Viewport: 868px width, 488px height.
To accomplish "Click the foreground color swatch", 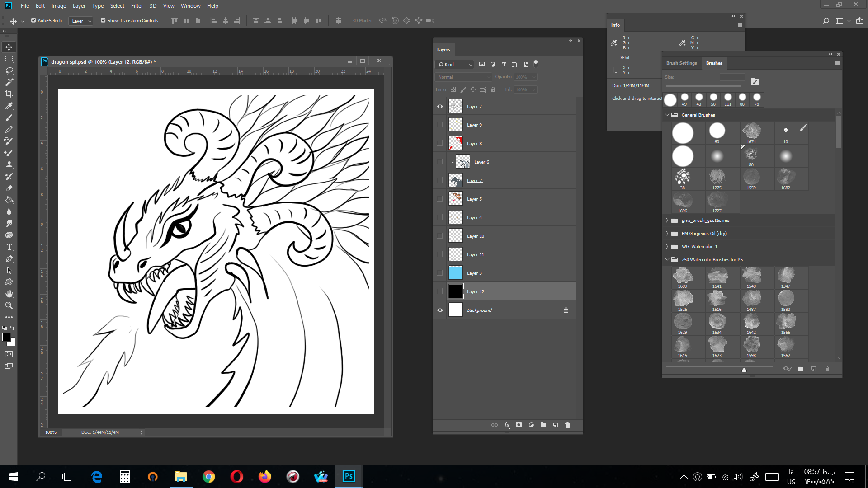I will [x=6, y=337].
